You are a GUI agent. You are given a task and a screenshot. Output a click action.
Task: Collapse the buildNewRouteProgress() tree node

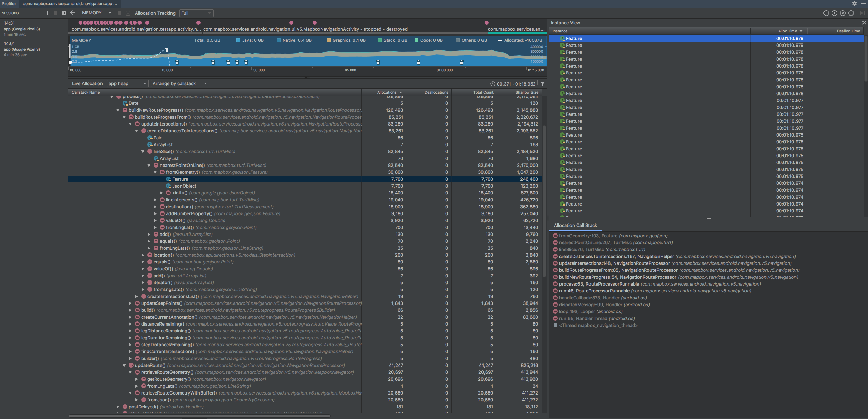pyautogui.click(x=118, y=110)
